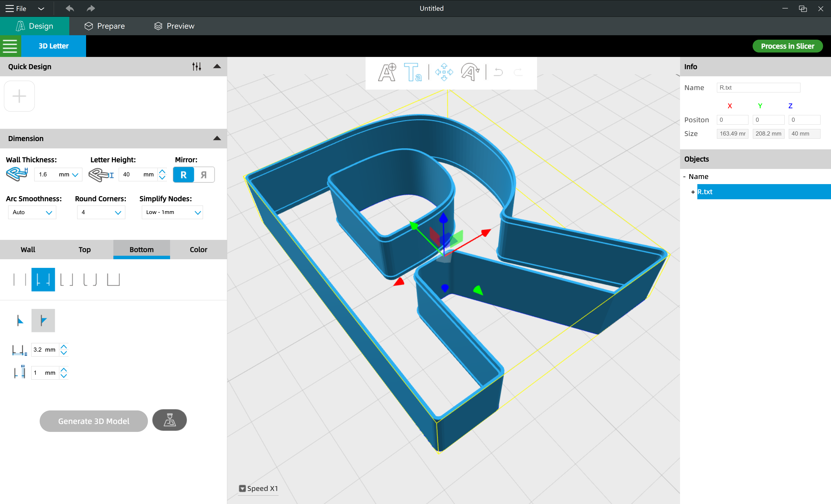The height and width of the screenshot is (504, 831).
Task: Select the rounded corner bottom style
Action: click(90, 280)
